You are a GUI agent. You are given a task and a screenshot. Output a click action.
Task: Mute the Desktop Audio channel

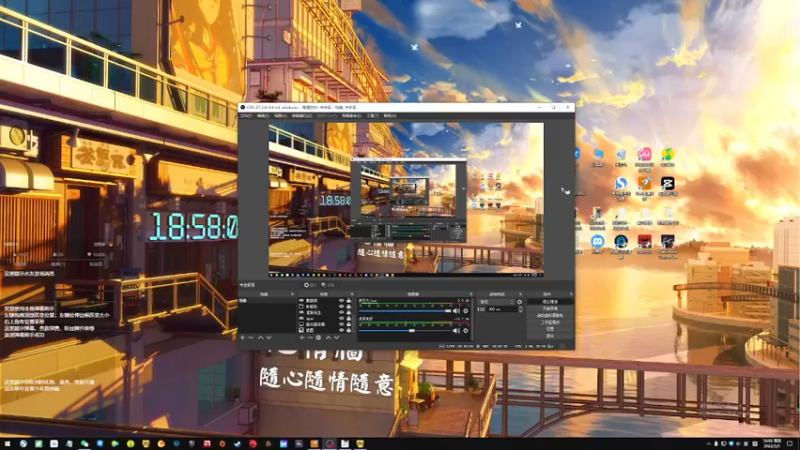456,331
